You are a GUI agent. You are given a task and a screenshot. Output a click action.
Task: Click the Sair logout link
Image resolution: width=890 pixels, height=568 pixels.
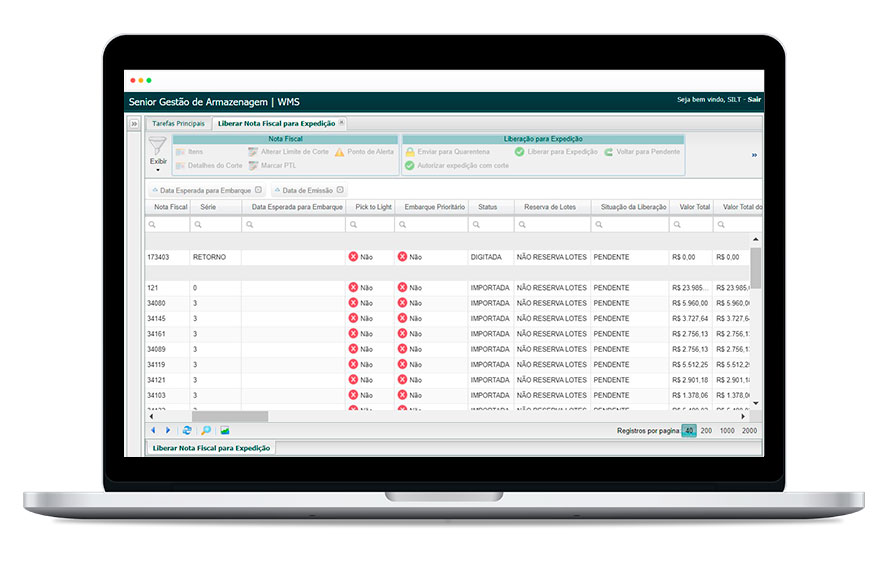pyautogui.click(x=754, y=99)
